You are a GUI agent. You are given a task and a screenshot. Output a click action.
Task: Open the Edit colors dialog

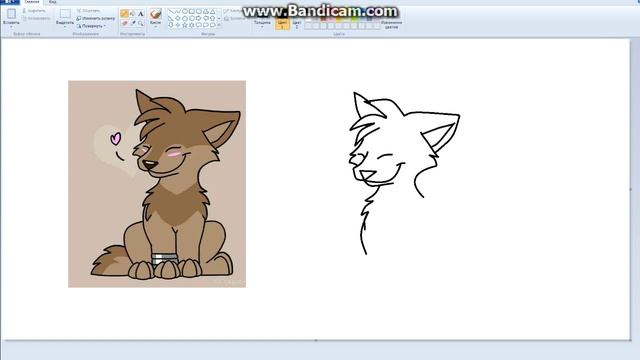pos(391,24)
